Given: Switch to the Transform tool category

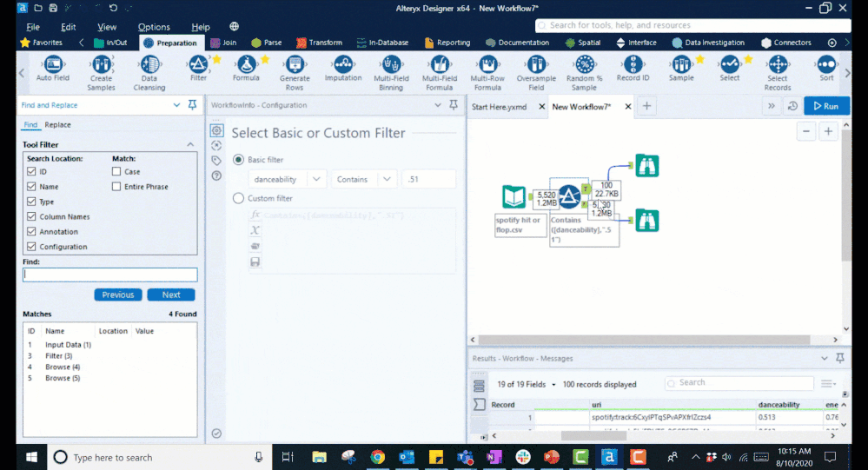Looking at the screenshot, I should tap(320, 43).
